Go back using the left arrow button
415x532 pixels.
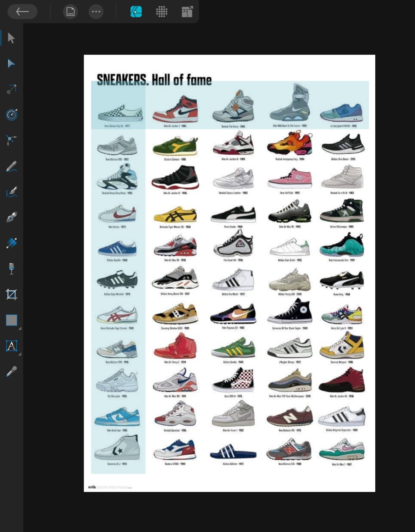tap(22, 12)
